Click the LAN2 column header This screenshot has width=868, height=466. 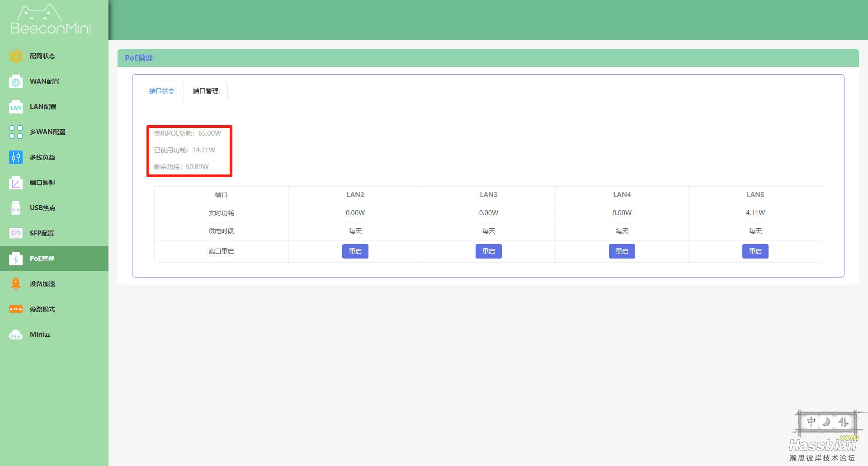click(x=355, y=195)
